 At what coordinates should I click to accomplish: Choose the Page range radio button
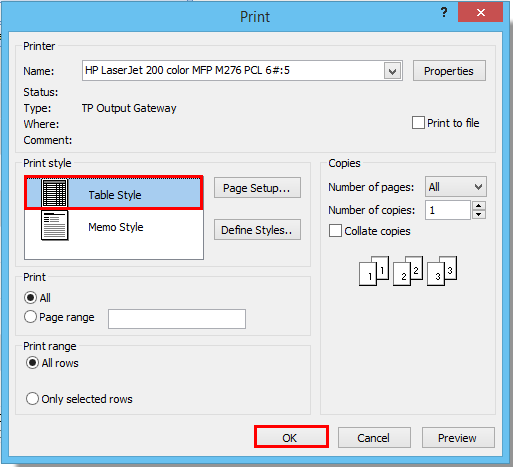(30, 317)
